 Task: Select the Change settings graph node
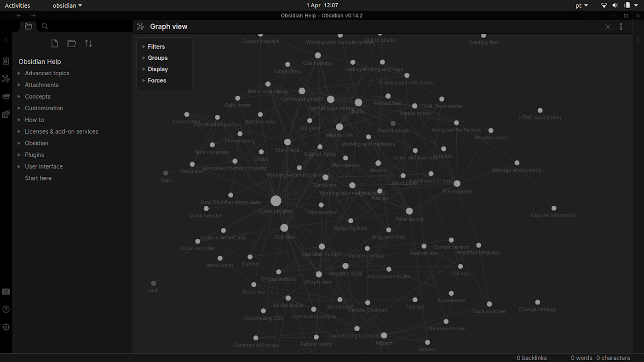coord(537,302)
